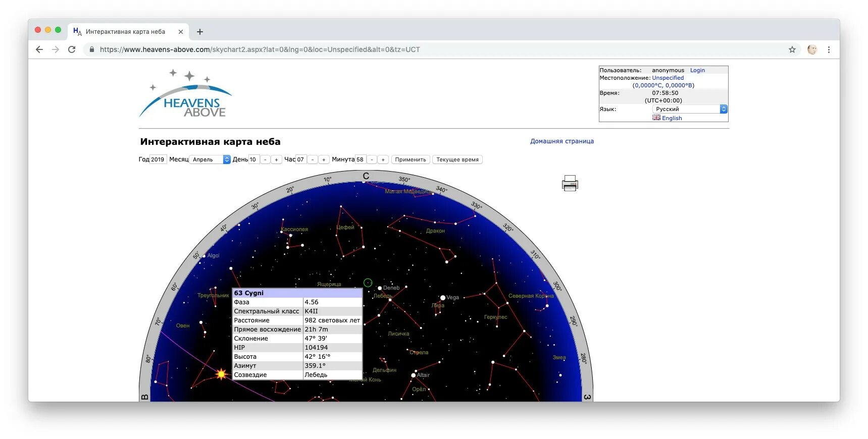Open the Месяц dropdown showing Апрель
Image resolution: width=868 pixels, height=439 pixels.
pyautogui.click(x=210, y=159)
